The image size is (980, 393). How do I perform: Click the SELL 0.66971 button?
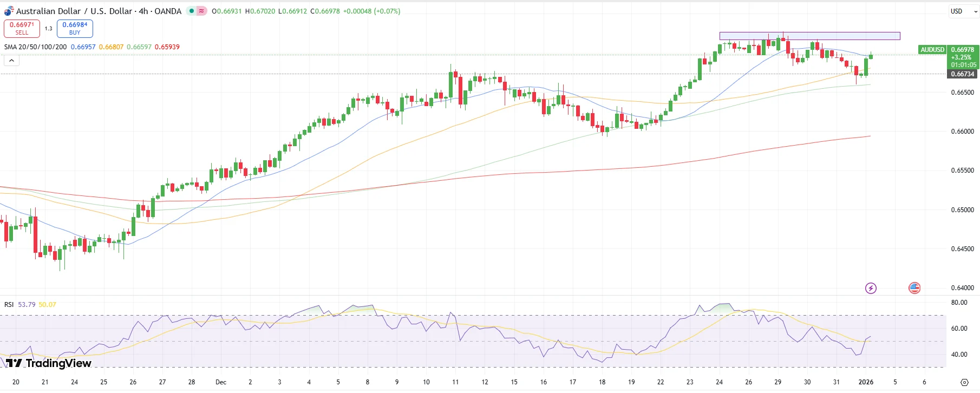click(x=22, y=28)
